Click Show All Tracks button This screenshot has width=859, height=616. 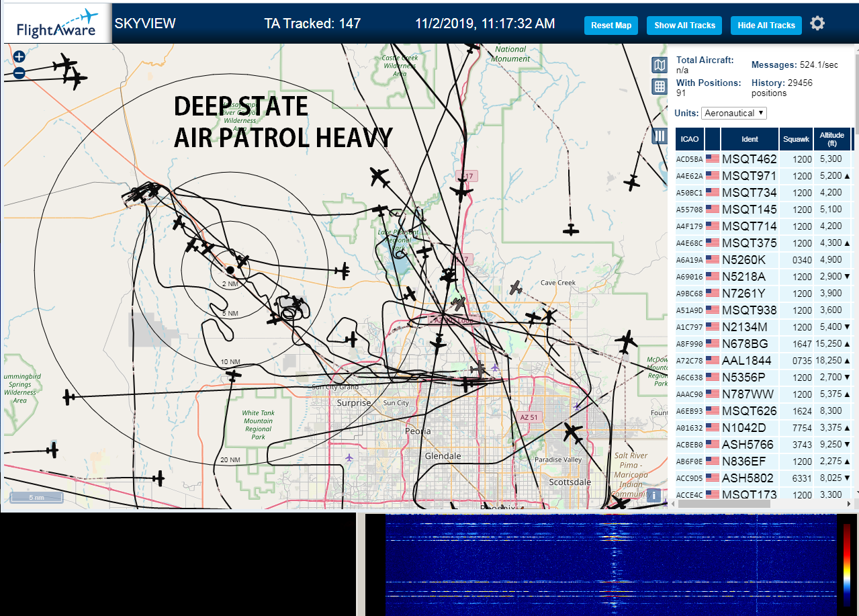[684, 26]
